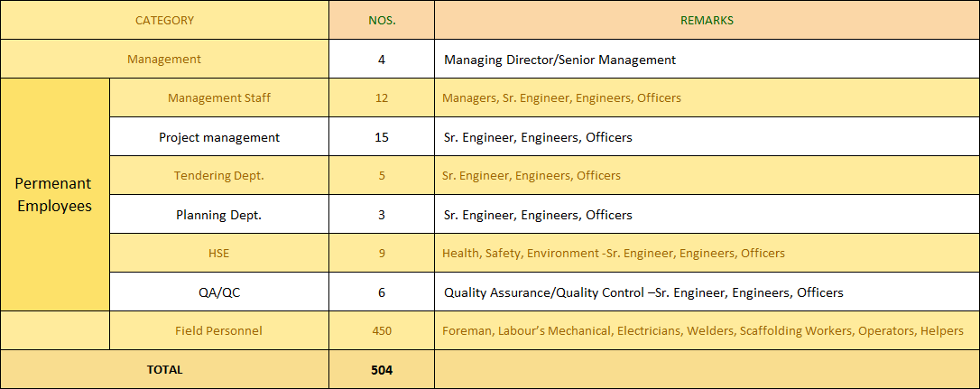The image size is (980, 389).
Task: Select the Planning Dept. cell
Action: (218, 215)
